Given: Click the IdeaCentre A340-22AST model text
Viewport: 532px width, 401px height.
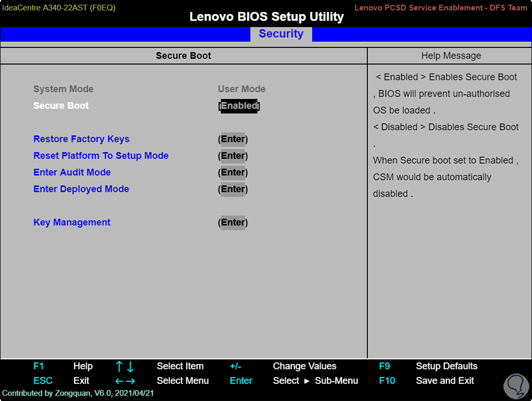Looking at the screenshot, I should click(x=58, y=8).
